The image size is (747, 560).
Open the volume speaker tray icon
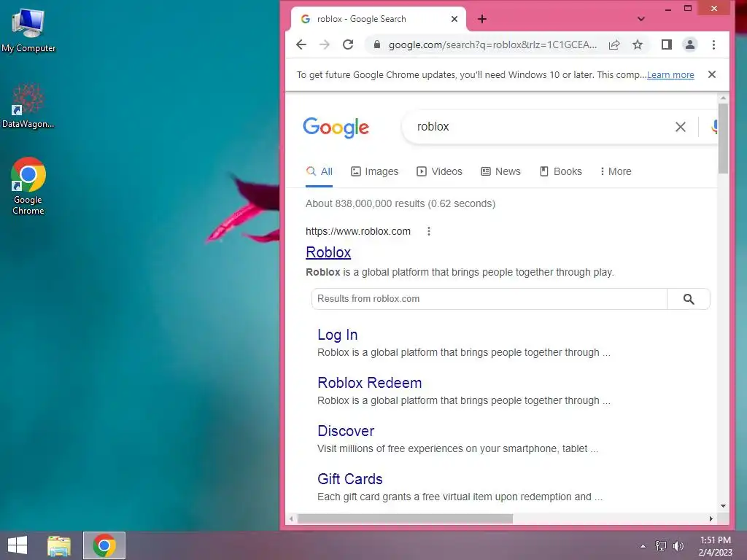(x=678, y=546)
